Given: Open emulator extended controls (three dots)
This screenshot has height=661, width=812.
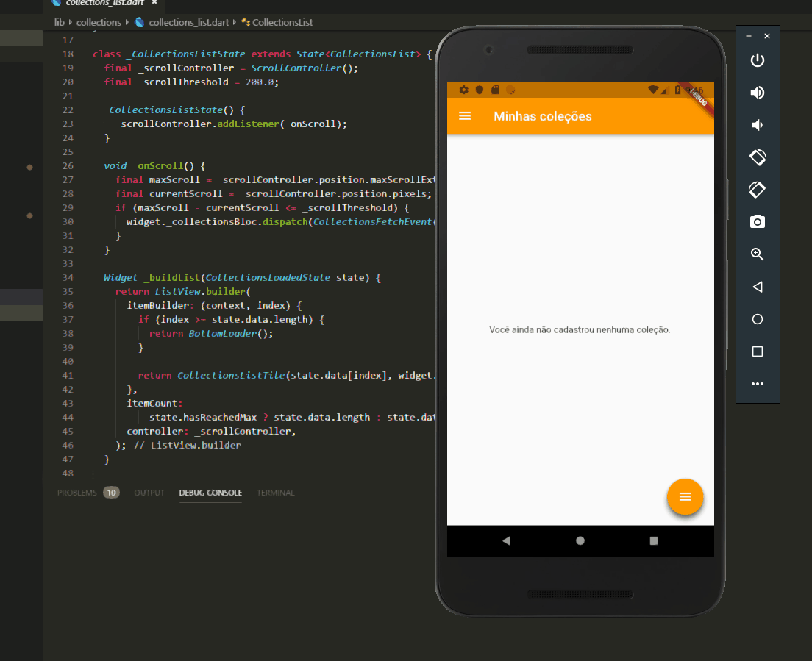Looking at the screenshot, I should pos(757,384).
